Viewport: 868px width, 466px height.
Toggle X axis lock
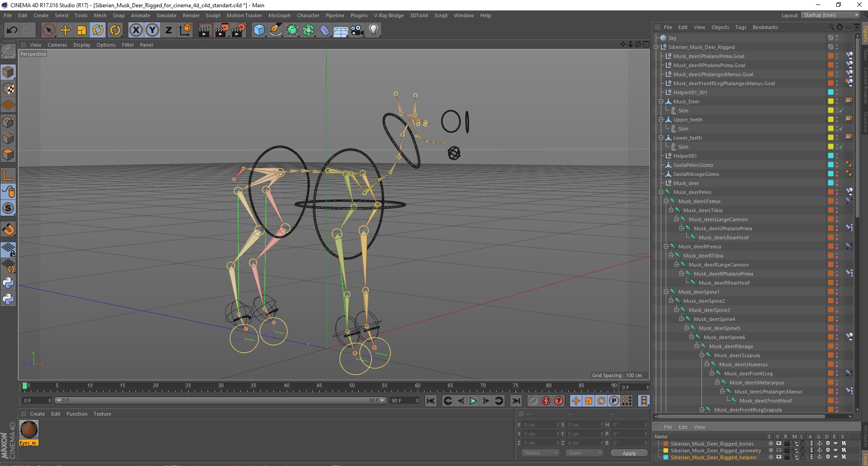136,30
